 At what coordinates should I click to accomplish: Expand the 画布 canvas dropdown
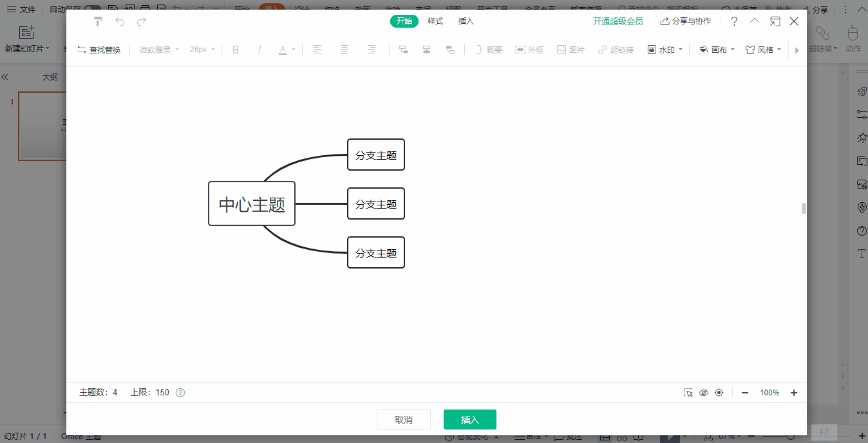tap(717, 50)
